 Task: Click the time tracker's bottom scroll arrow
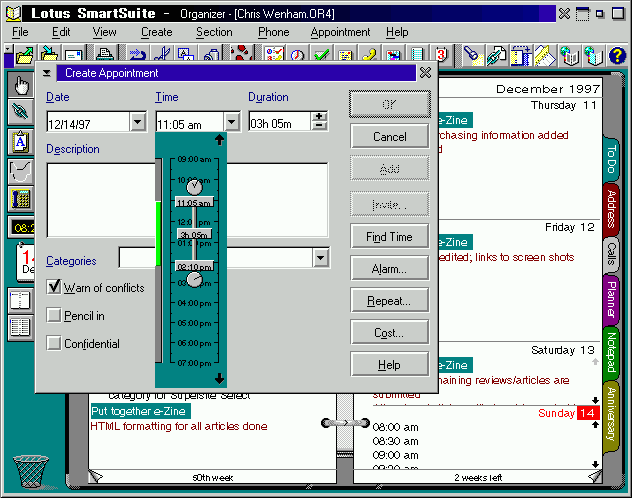coord(219,378)
